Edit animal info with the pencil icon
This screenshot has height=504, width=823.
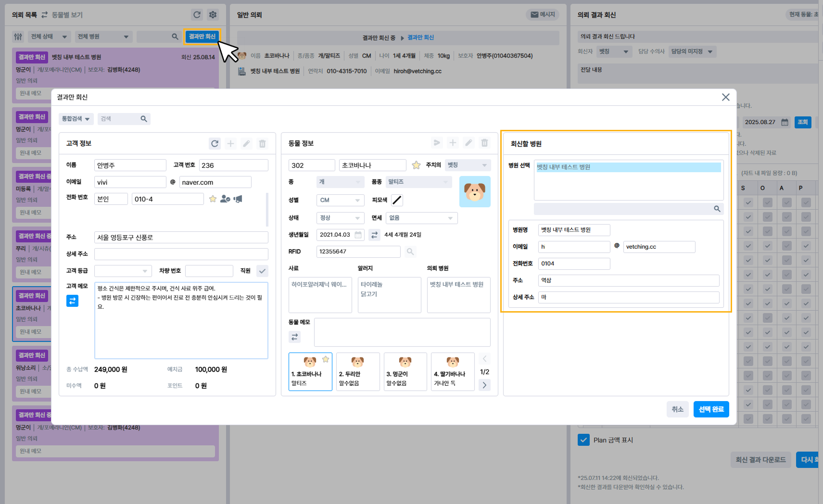point(468,143)
